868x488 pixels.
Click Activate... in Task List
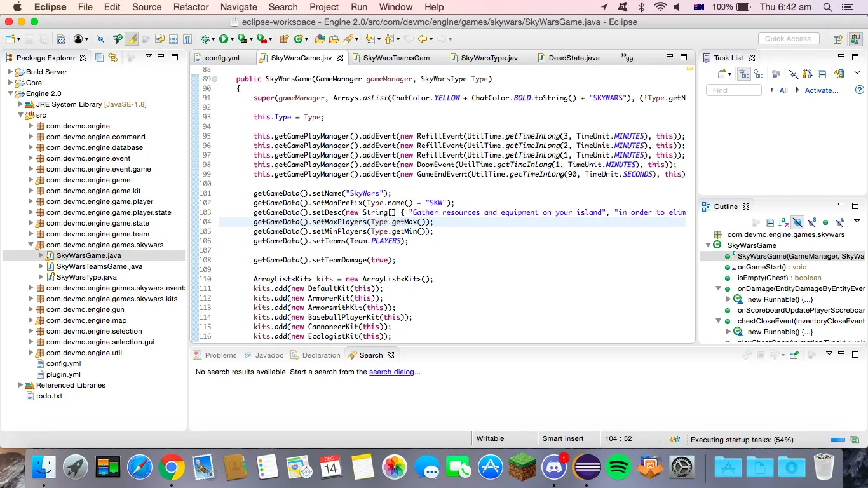pyautogui.click(x=822, y=90)
